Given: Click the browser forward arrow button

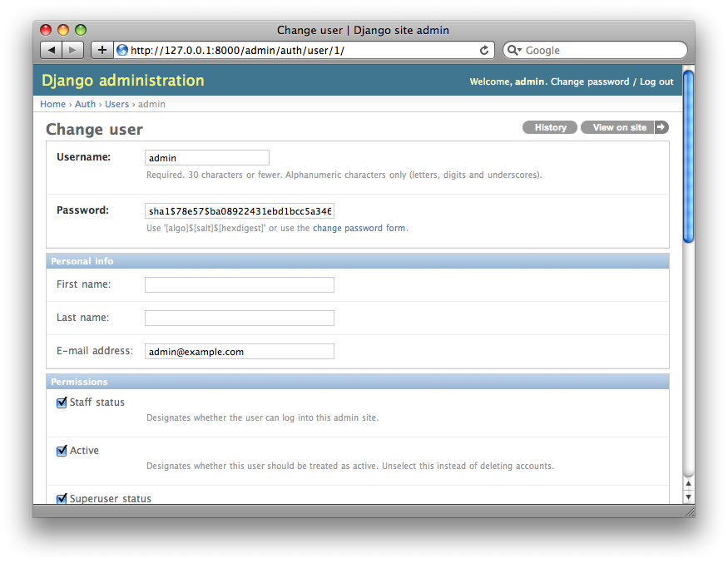Looking at the screenshot, I should point(72,50).
